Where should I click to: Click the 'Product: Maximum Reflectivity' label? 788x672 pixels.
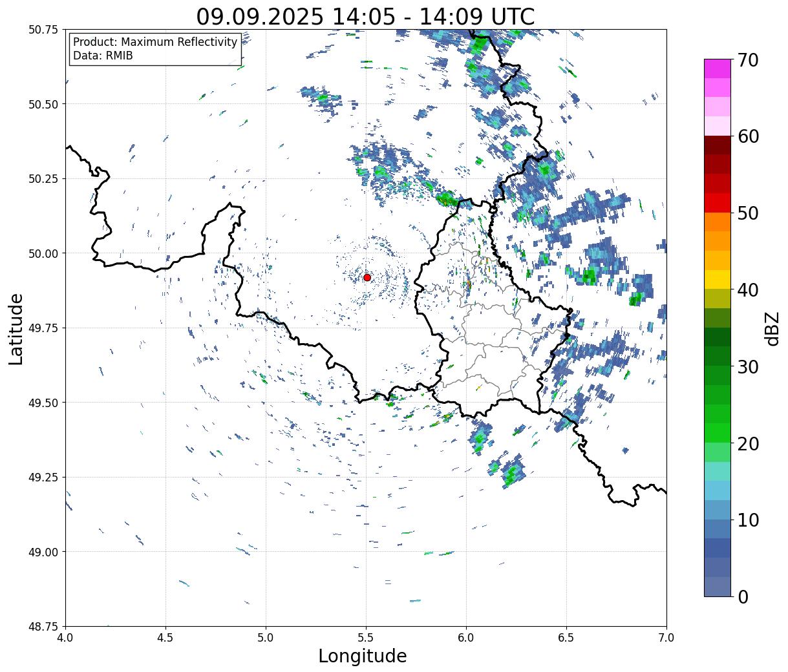coord(155,42)
